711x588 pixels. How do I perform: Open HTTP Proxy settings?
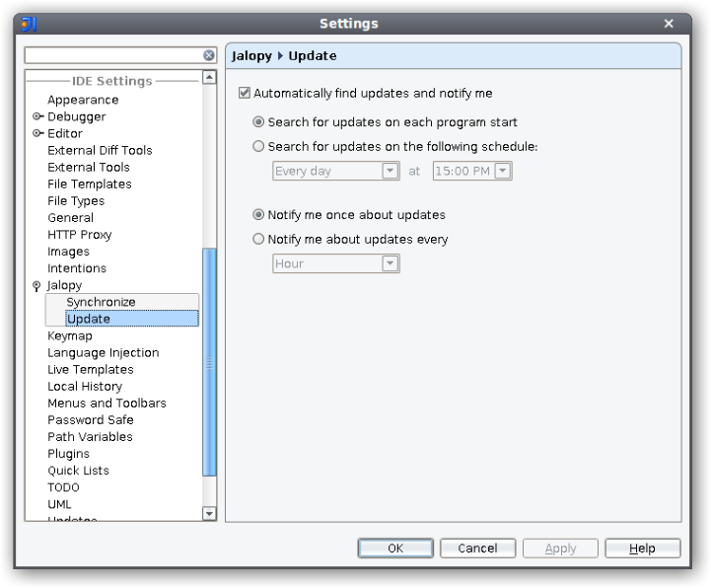click(x=79, y=234)
